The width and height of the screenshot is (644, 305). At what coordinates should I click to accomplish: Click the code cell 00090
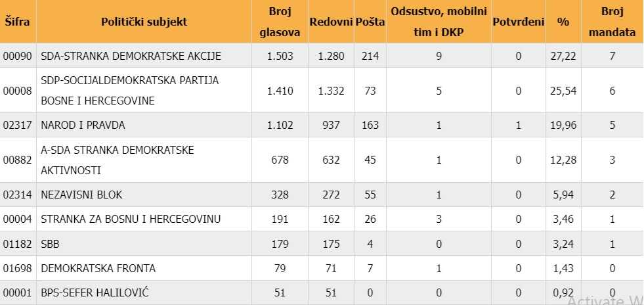(x=17, y=56)
